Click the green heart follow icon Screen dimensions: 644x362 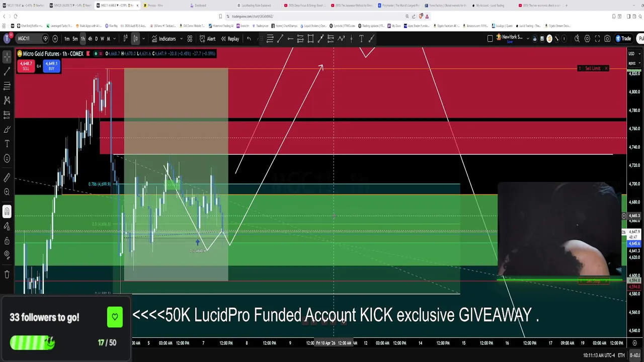coord(115,317)
